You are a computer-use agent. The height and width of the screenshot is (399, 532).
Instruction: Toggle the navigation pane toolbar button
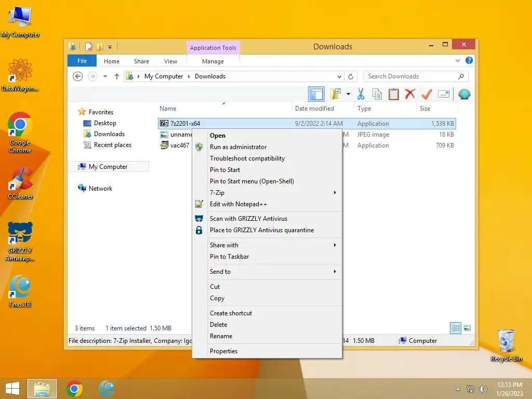point(316,94)
